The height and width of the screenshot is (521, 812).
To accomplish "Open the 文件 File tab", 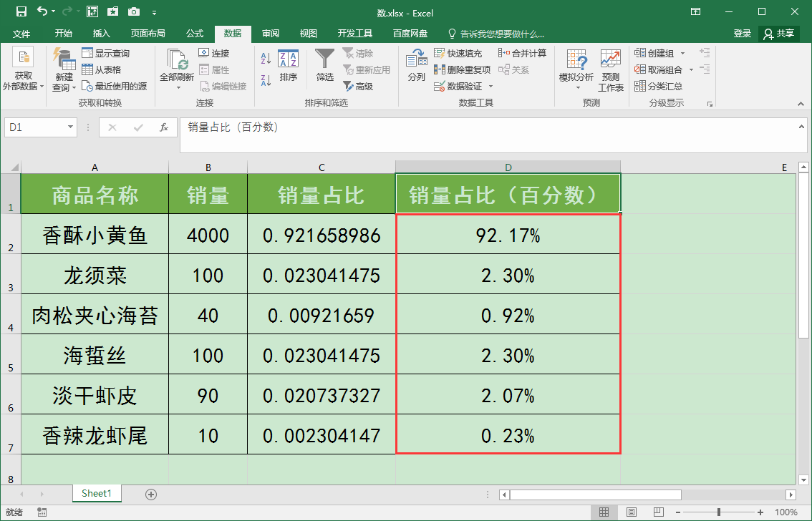I will [x=21, y=34].
